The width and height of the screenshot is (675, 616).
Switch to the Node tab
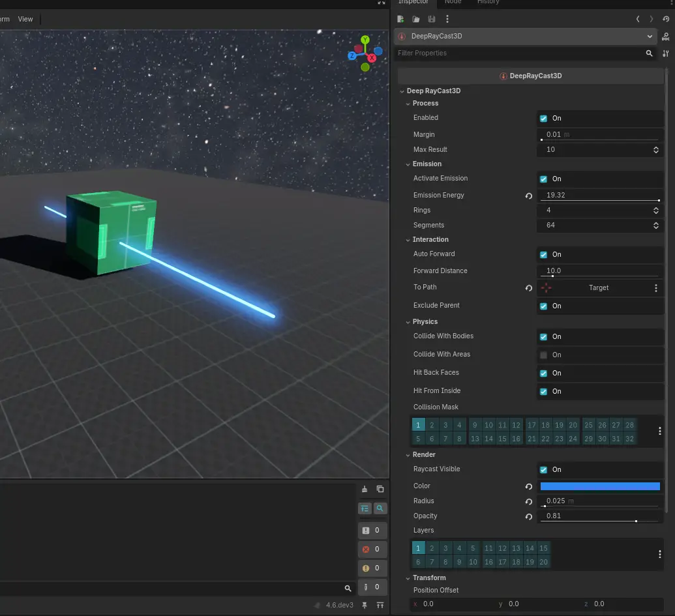pyautogui.click(x=453, y=3)
